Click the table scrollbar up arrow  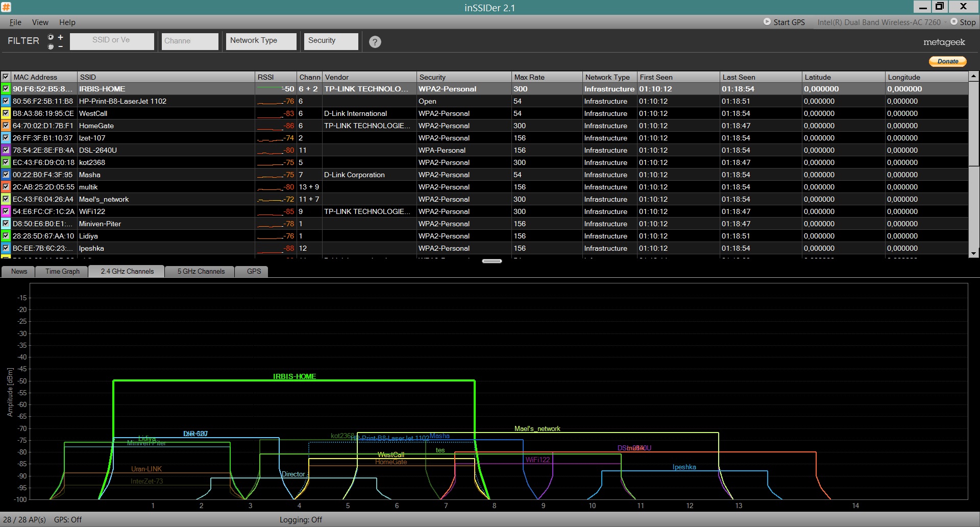point(973,76)
